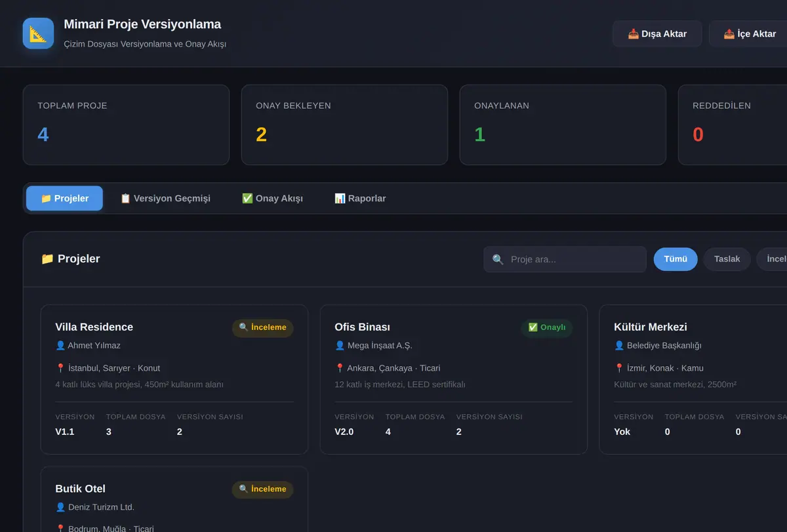Click the location pin beside Ankara, Çankaya
Screen dimensions: 787x532
[340, 369]
